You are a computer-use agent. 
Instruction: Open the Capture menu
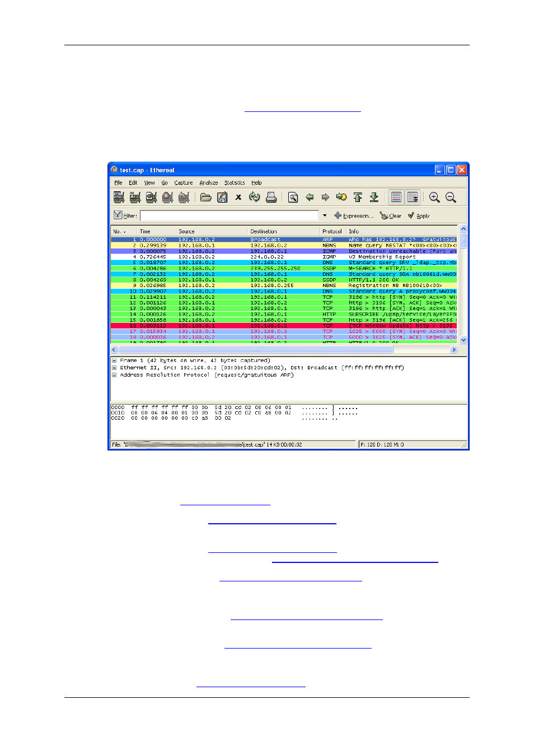(x=184, y=182)
